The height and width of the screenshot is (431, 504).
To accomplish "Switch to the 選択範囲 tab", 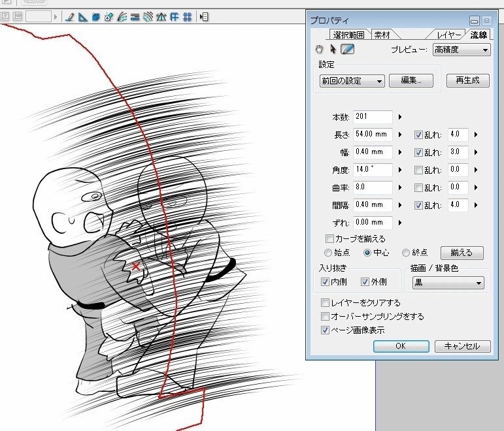I will point(349,35).
